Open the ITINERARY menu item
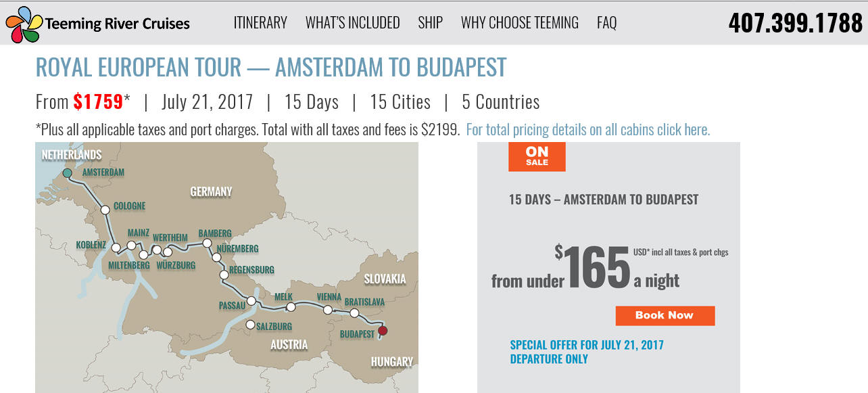This screenshot has height=393, width=868. tap(260, 23)
